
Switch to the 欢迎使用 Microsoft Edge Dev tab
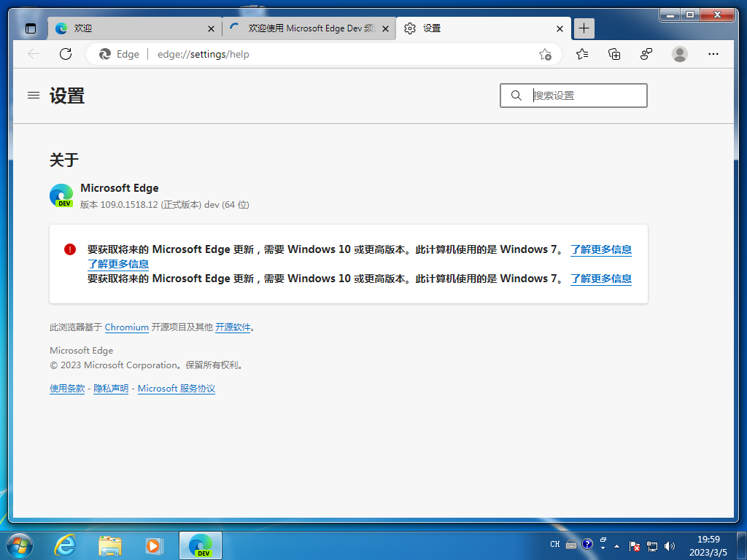(x=309, y=28)
